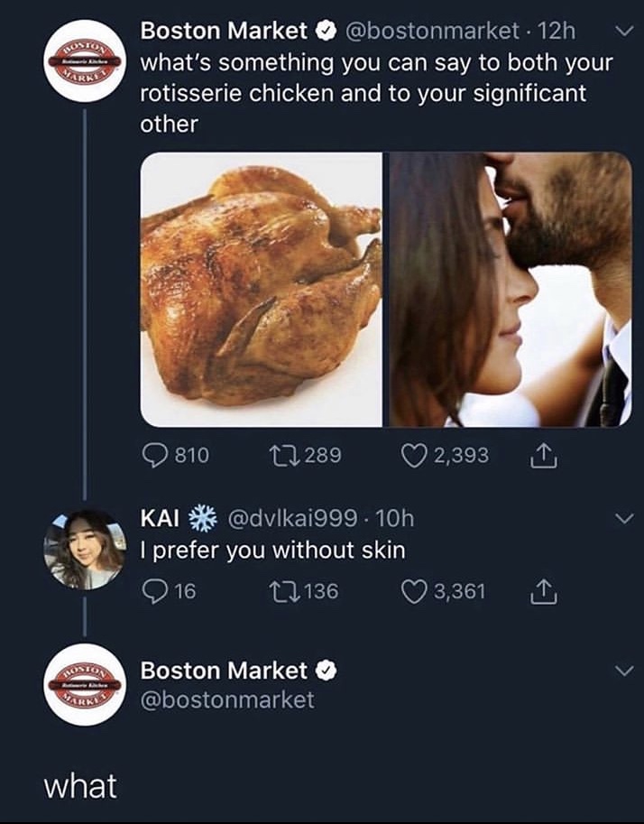Like KAI's 'without skin' tweet
The image size is (644, 824).
point(412,591)
